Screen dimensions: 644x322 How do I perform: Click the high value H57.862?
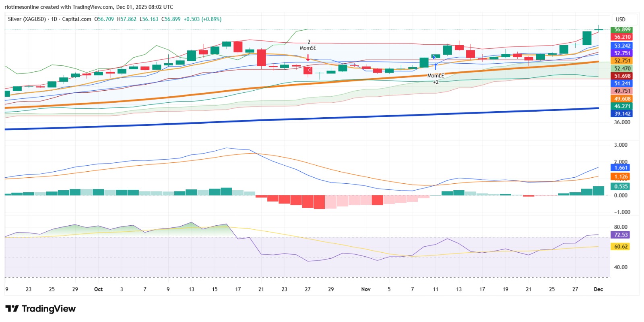pos(127,19)
